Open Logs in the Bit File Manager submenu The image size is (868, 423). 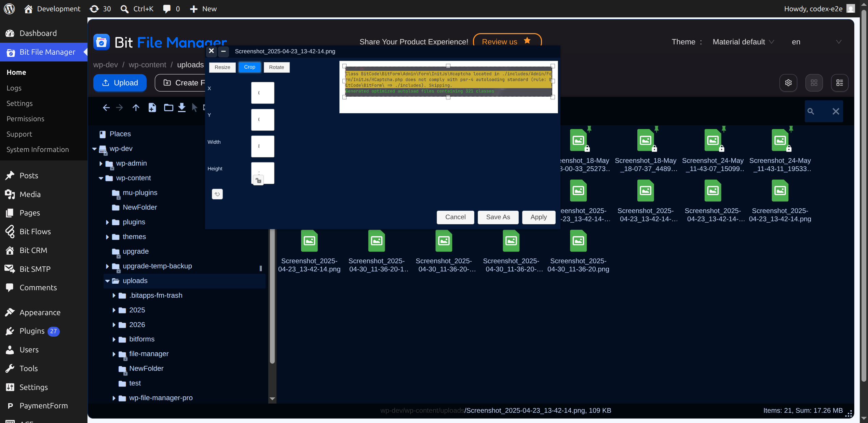point(14,88)
